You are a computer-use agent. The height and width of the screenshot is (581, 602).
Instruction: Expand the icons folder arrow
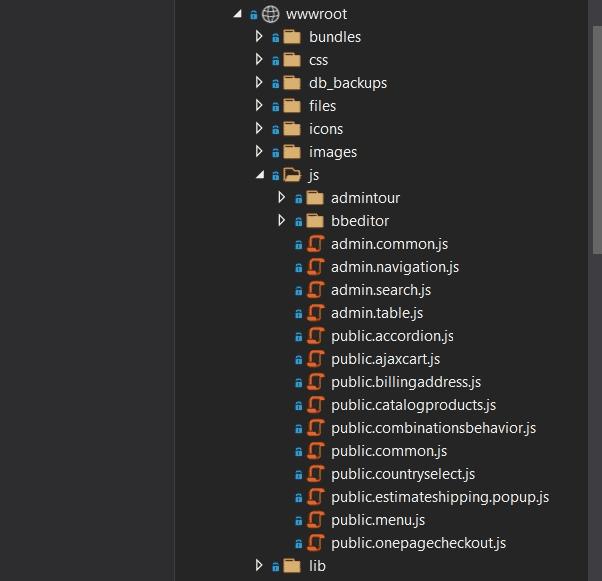(259, 129)
